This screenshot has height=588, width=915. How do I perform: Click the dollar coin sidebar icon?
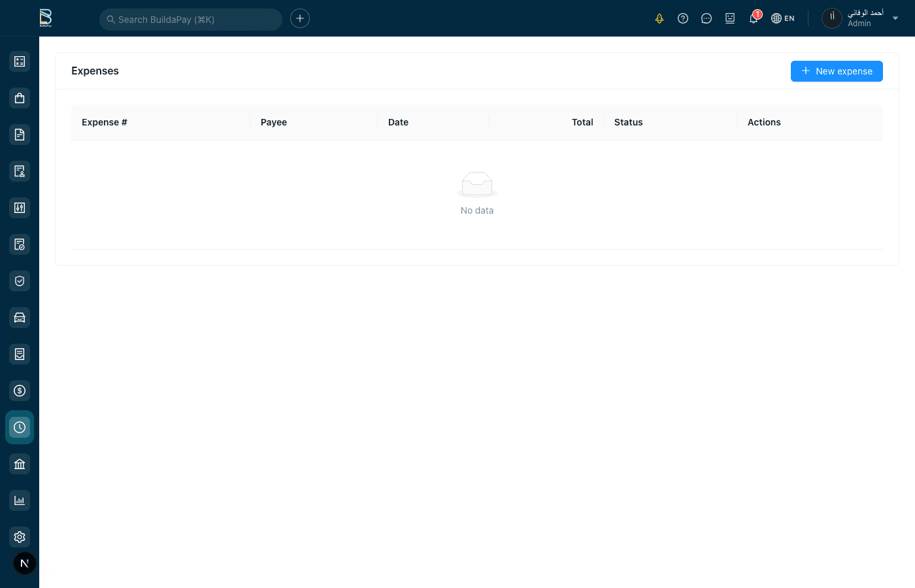[x=20, y=391]
